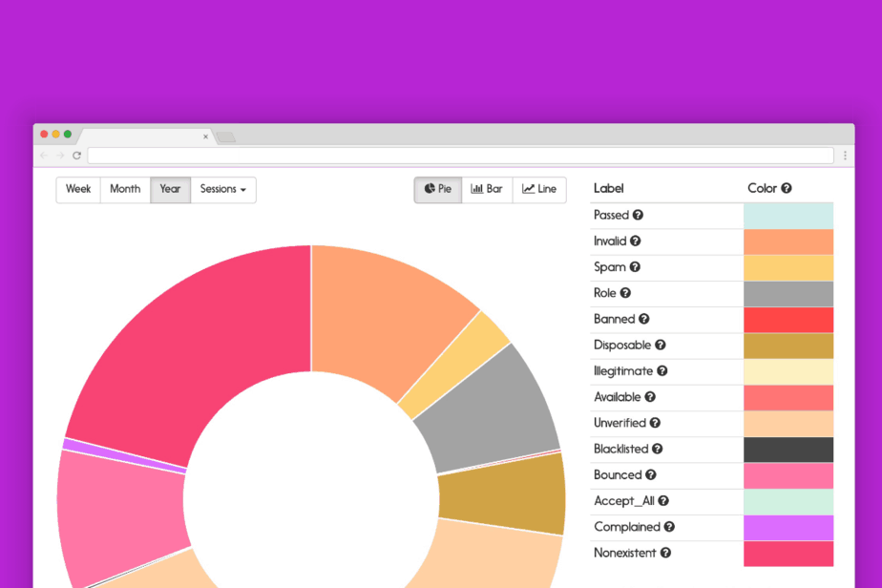Click the help icon next to Passed
Image resolution: width=882 pixels, height=588 pixels.
(638, 215)
